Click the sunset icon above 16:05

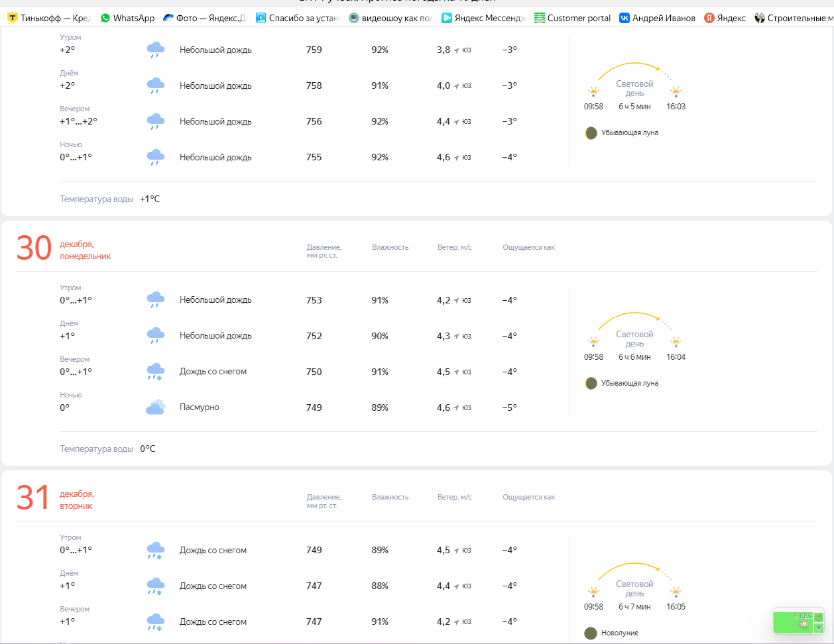pos(676,592)
